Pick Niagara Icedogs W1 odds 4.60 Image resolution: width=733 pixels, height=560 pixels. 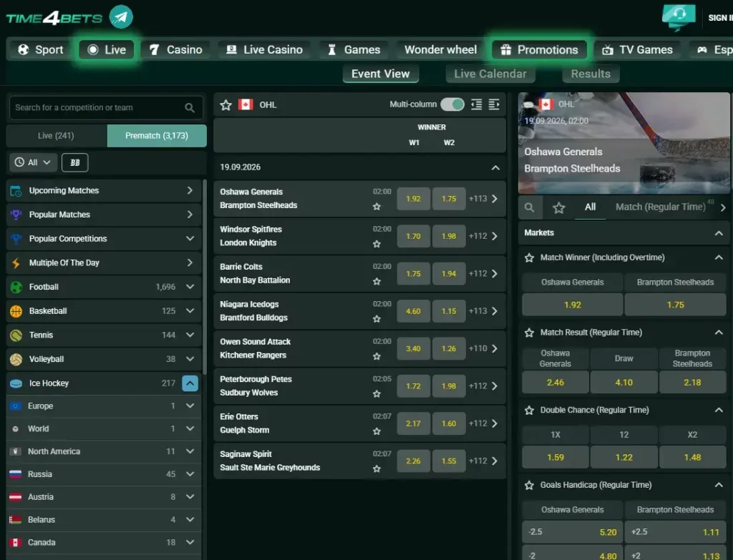tap(413, 311)
